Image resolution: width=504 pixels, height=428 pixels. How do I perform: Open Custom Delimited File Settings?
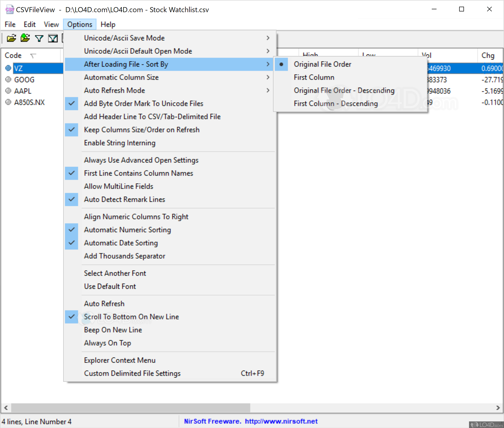pos(170,373)
